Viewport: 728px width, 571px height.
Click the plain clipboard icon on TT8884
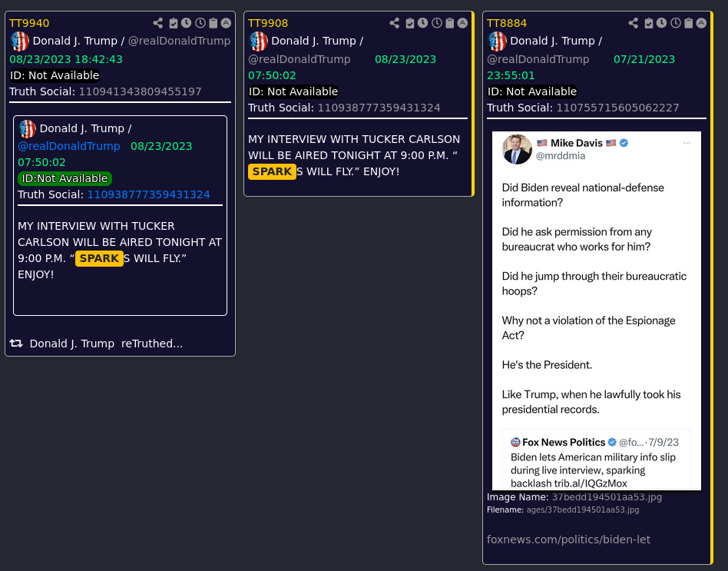click(x=689, y=23)
